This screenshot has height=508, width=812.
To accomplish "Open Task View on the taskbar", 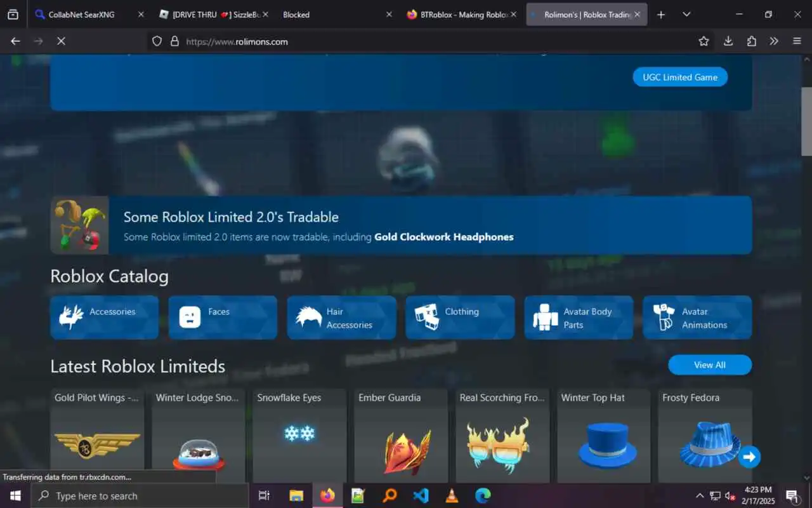I will pyautogui.click(x=265, y=496).
